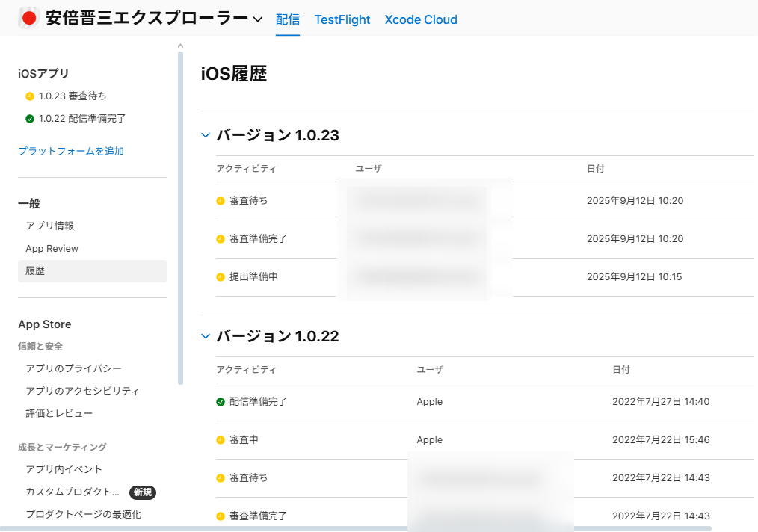The height and width of the screenshot is (532, 758).
Task: Open アプリ内イベント page
Action: coord(64,469)
